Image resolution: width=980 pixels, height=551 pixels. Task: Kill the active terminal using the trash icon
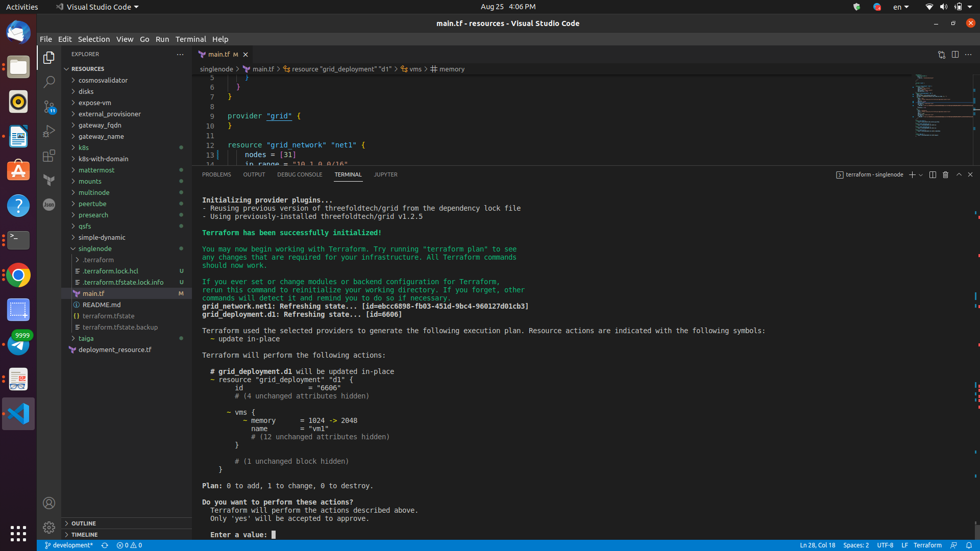945,174
